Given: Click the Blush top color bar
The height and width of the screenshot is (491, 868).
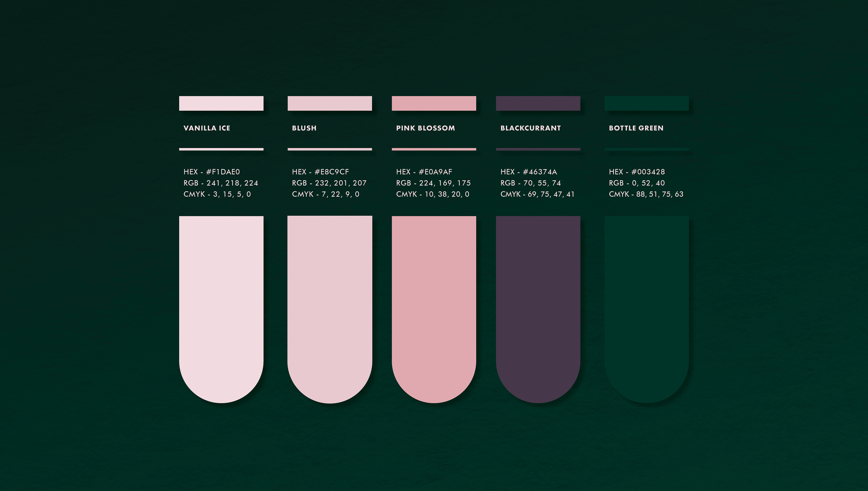Looking at the screenshot, I should pos(330,103).
